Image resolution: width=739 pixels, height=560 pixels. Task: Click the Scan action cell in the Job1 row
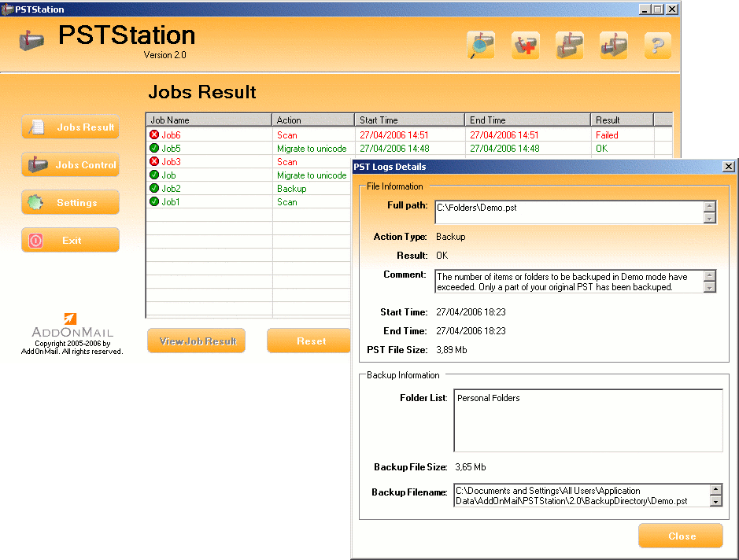287,201
